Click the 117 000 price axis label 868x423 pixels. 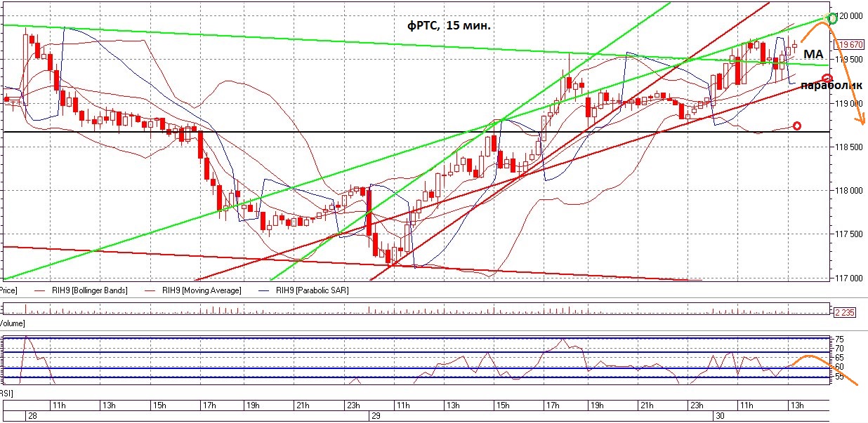pos(850,278)
